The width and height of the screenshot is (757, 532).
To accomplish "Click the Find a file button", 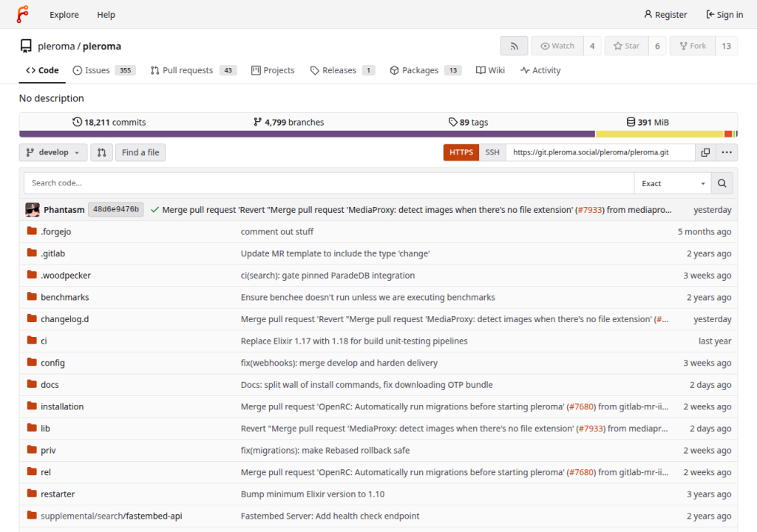I will [140, 152].
